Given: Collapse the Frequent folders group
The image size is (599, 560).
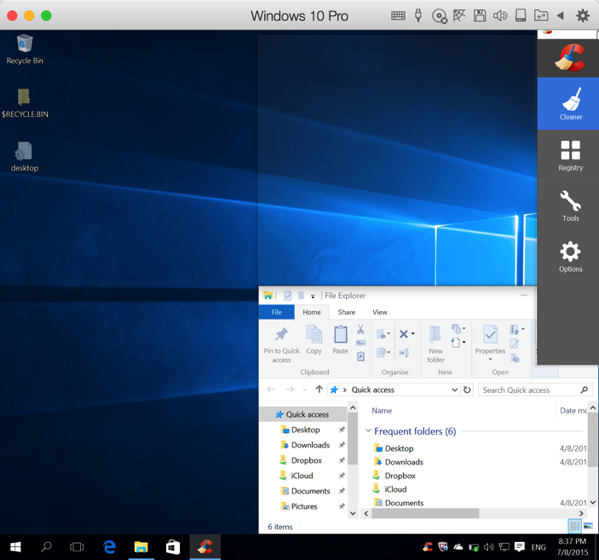Looking at the screenshot, I should pos(368,431).
